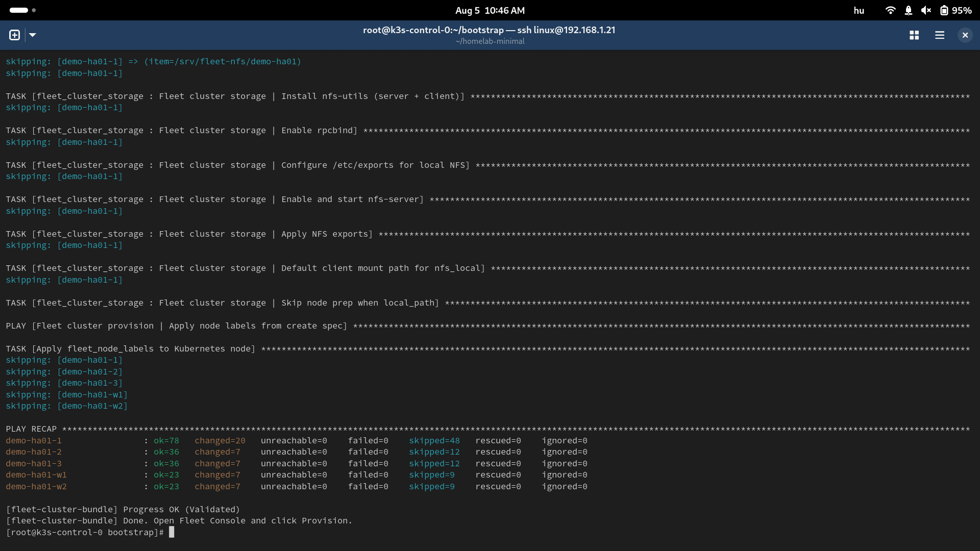Click the 'ok=78' value
Image resolution: width=980 pixels, height=551 pixels.
pyautogui.click(x=166, y=441)
